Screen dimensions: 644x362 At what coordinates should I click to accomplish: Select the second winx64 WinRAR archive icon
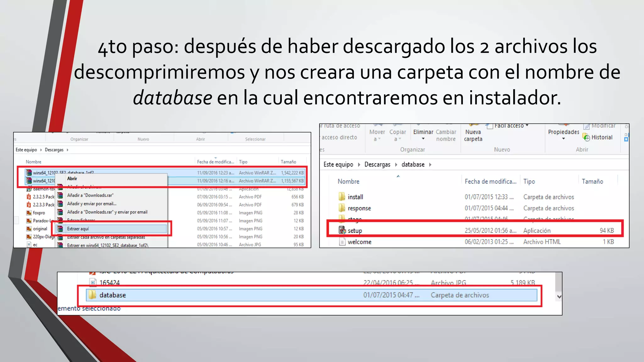point(29,181)
